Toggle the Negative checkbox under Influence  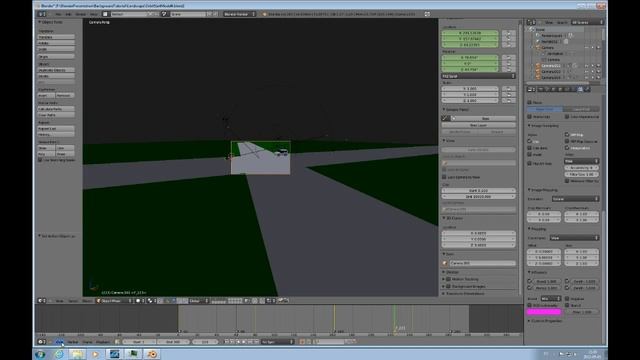(567, 299)
